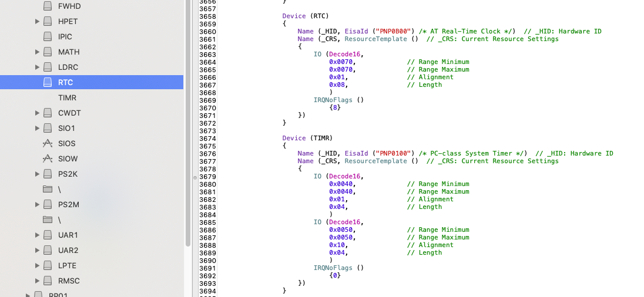
Task: Click the IPIC device icon
Action: click(48, 36)
